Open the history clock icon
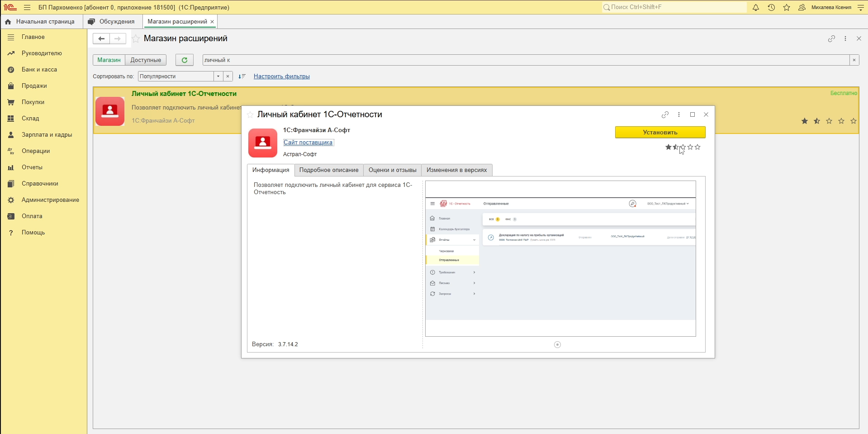 (771, 7)
